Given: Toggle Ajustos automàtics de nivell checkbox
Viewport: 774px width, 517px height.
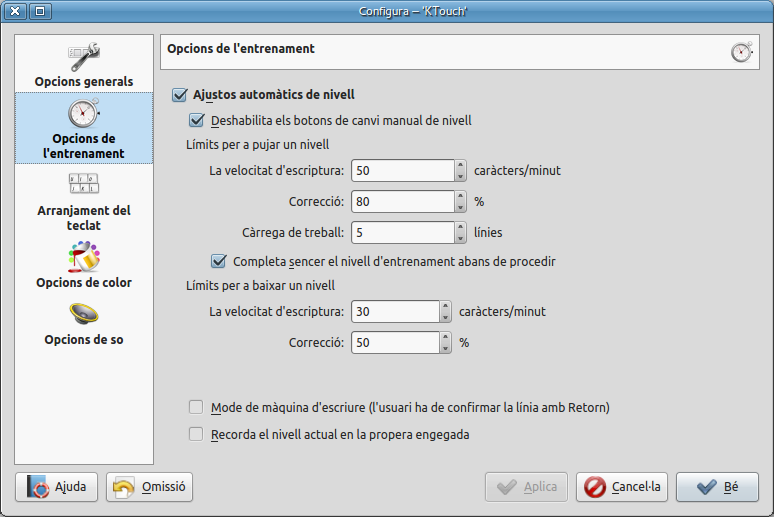Looking at the screenshot, I should 180,95.
